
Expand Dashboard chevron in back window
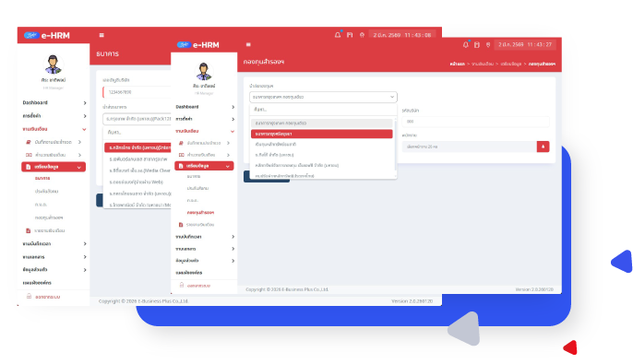pyautogui.click(x=85, y=103)
